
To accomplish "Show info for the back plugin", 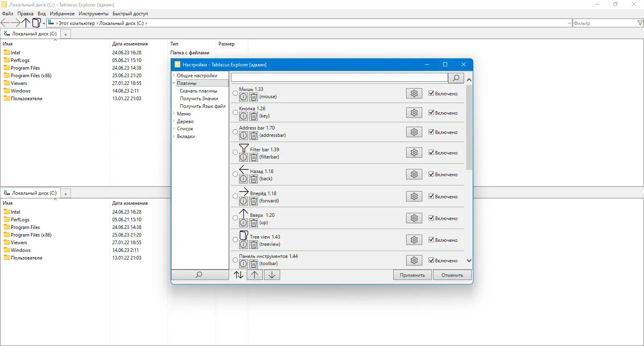I will point(244,179).
